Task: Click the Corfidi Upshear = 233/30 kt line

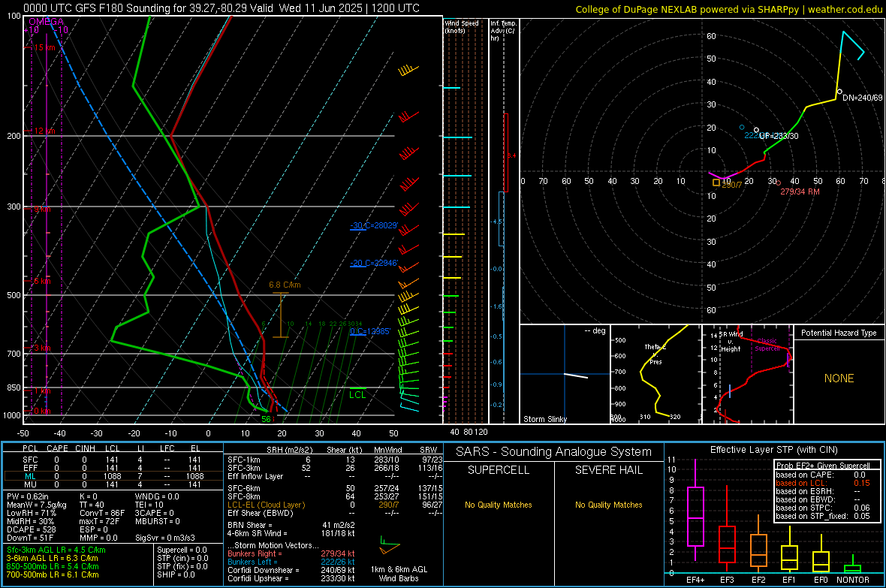Action: 291,578
